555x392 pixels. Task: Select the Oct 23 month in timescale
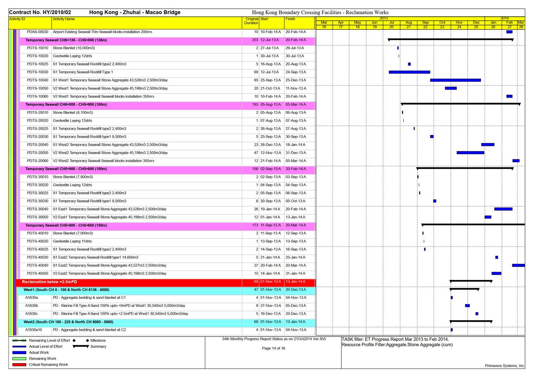coord(442,25)
